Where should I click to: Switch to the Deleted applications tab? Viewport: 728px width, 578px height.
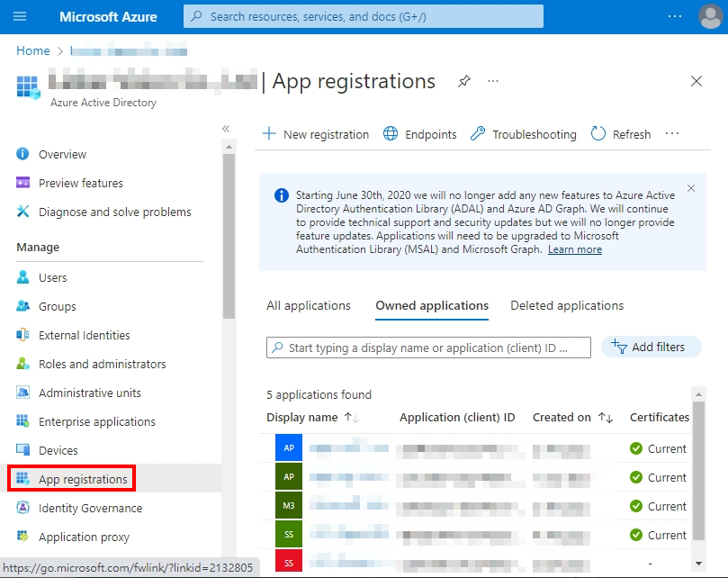tap(567, 306)
